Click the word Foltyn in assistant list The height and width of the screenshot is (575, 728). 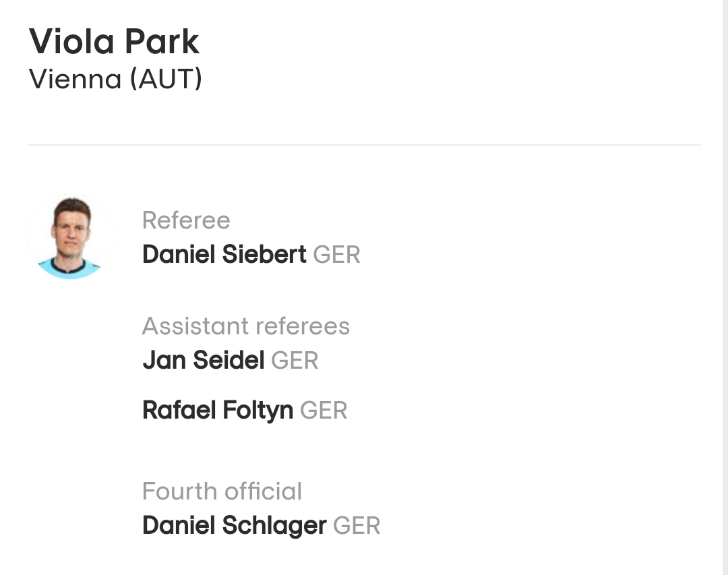(258, 411)
